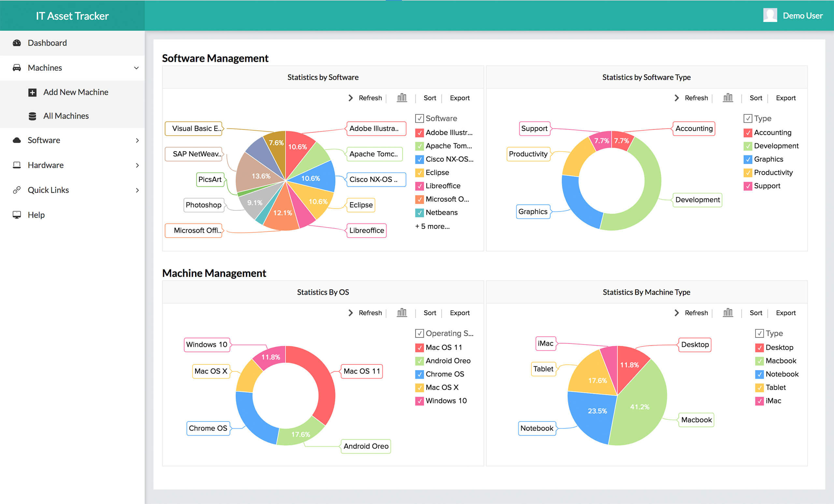This screenshot has height=504, width=834.
Task: Click the green Macbook color swatch in legend
Action: click(759, 360)
